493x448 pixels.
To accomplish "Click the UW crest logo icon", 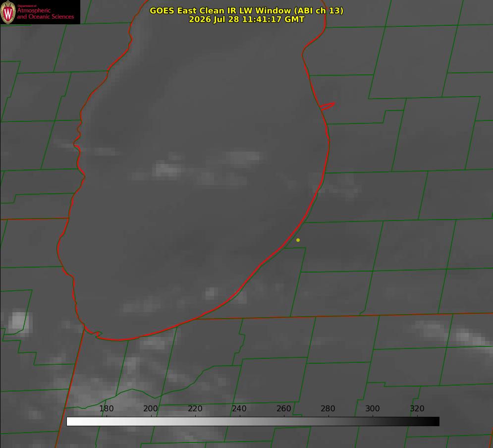I will (x=8, y=12).
